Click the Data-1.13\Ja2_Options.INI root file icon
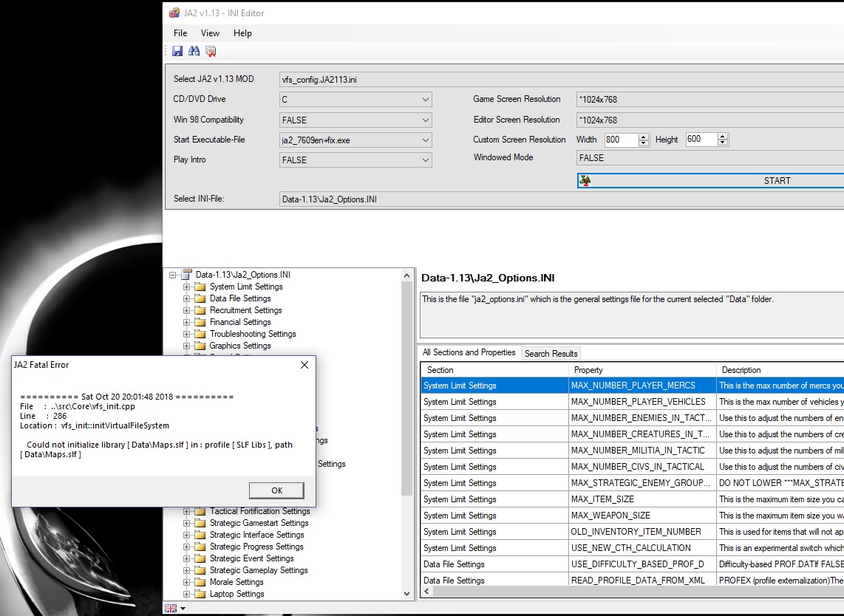This screenshot has height=616, width=844. (x=187, y=274)
